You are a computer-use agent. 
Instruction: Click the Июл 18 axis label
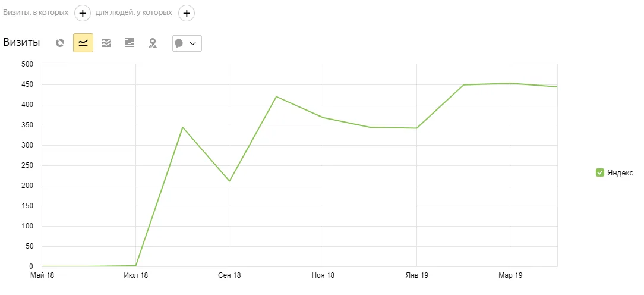pyautogui.click(x=135, y=275)
